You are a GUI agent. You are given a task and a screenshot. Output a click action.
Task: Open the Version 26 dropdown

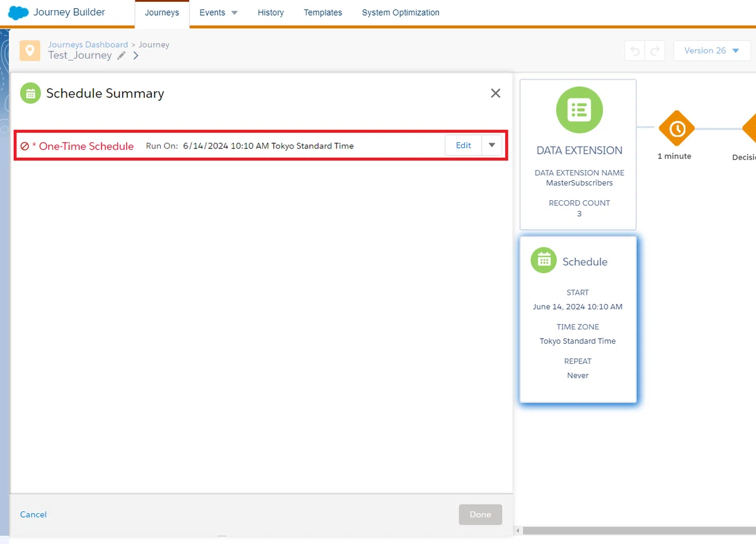(712, 51)
